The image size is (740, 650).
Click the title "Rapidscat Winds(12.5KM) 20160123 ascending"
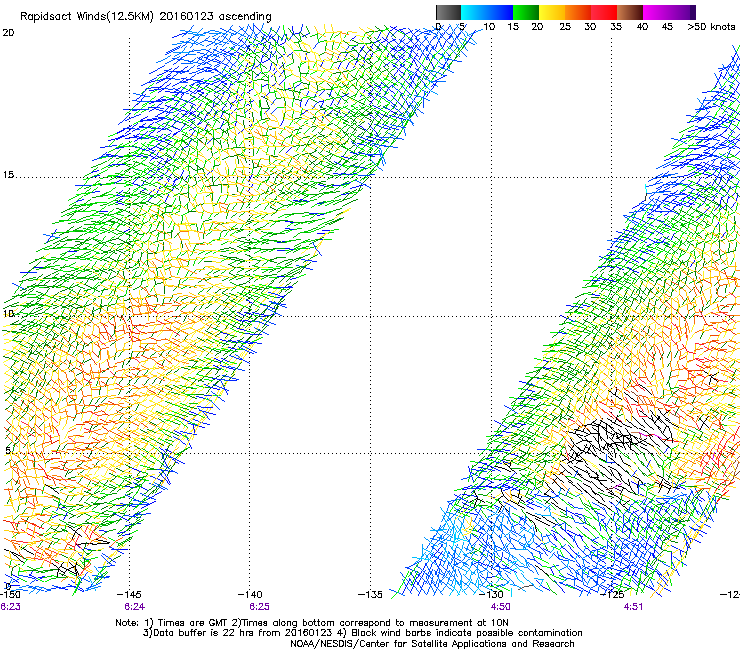coord(146,17)
